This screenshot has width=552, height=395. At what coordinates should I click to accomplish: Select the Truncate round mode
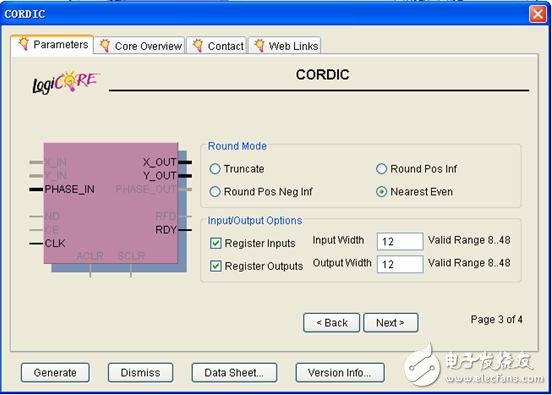(215, 169)
